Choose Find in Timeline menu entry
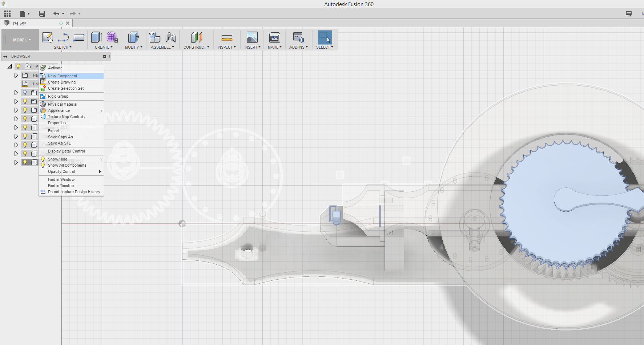Viewport: 644px width, 345px height. [71, 186]
